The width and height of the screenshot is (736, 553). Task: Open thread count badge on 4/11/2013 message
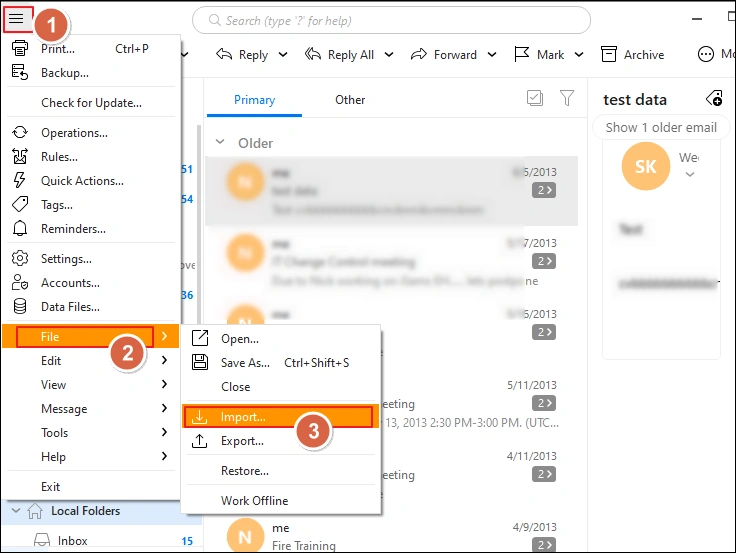point(544,474)
